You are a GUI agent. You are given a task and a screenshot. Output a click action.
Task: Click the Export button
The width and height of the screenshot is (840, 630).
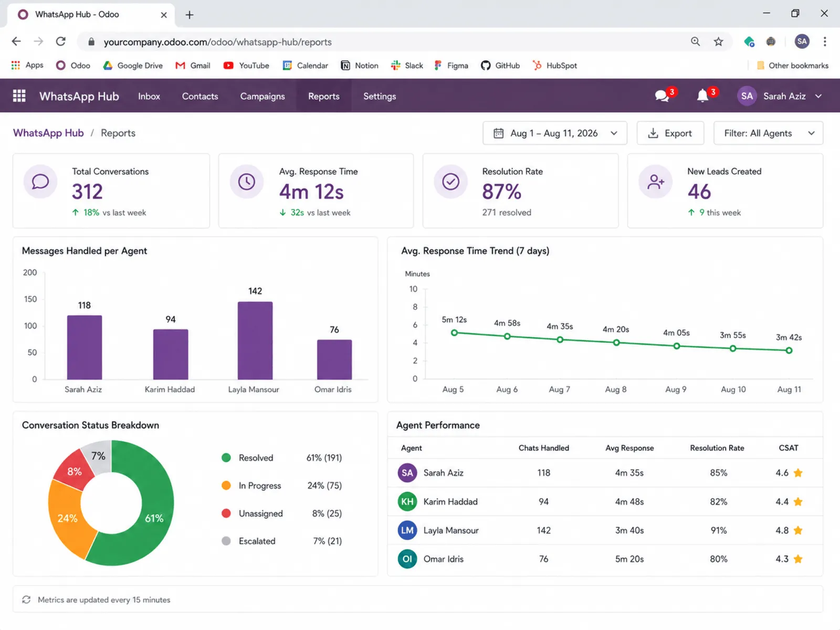pos(670,133)
